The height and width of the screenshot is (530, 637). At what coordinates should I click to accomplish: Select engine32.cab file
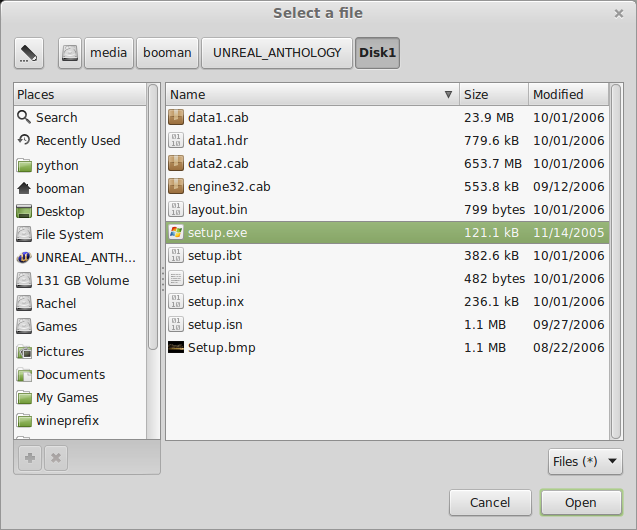click(x=388, y=186)
